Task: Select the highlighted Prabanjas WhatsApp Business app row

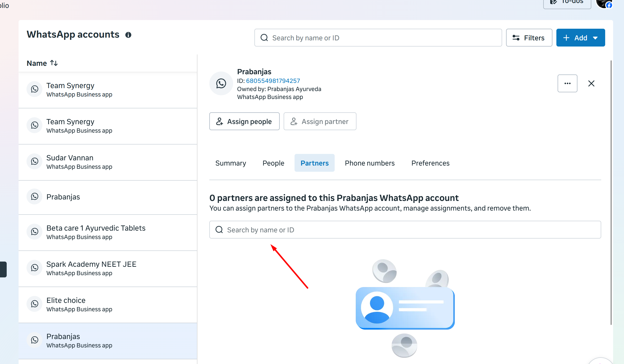Action: click(108, 341)
